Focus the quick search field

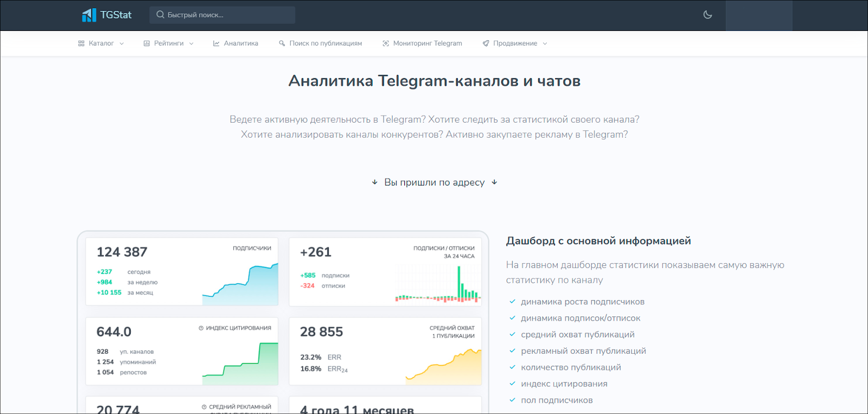pos(222,15)
